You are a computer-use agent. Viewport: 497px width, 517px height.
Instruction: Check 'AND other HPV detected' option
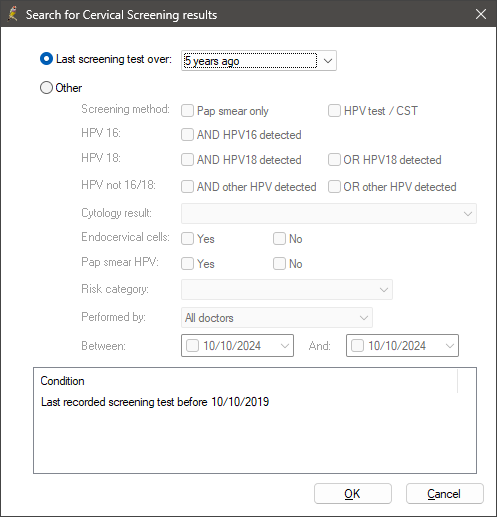coord(187,187)
